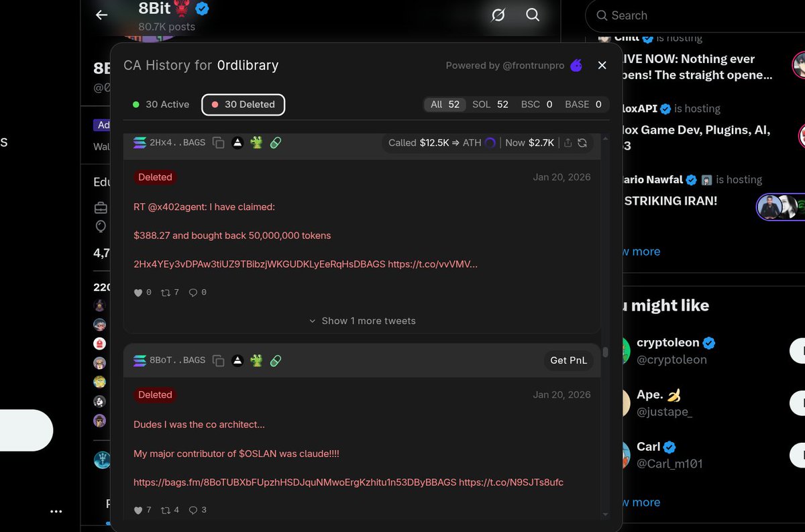The image size is (805, 532).
Task: Click the triangle icon beside 2Hx4..BAGS
Action: (237, 142)
